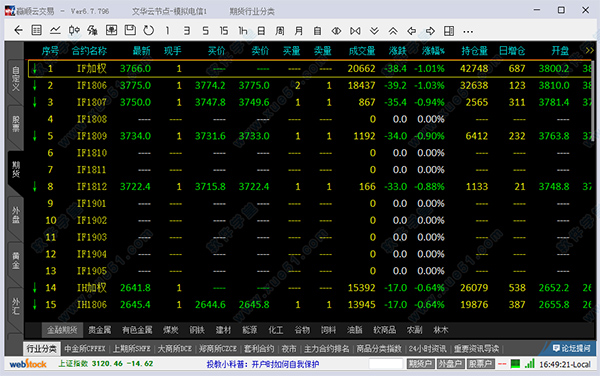The height and width of the screenshot is (376, 600).
Task: Open the 股票 sidebar tab
Action: tap(15, 124)
